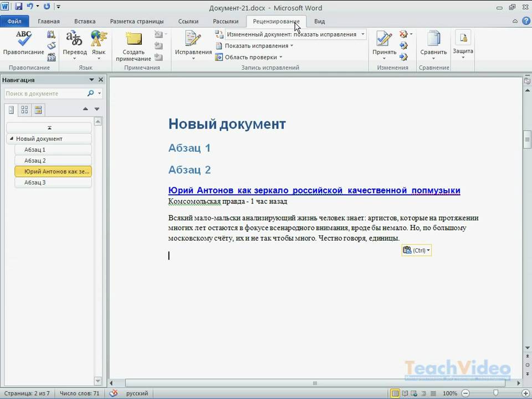Go to previous comment icon
The image size is (532, 399).
tap(159, 45)
